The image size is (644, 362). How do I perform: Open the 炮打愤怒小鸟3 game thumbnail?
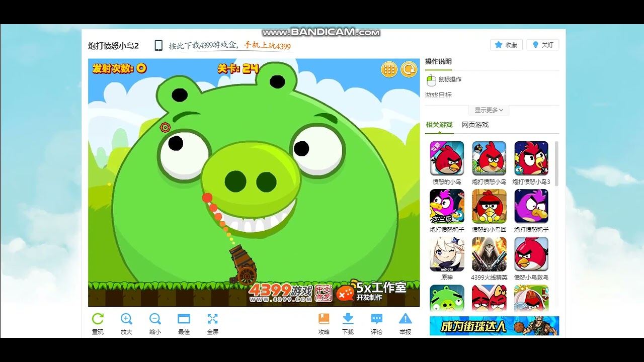pos(531,158)
